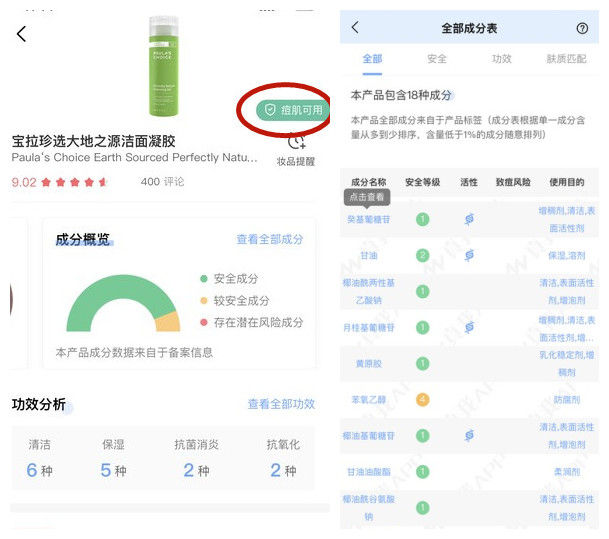The height and width of the screenshot is (539, 609).
Task: Open ingredient 椰油基葡糖苷 details
Action: [x=369, y=436]
